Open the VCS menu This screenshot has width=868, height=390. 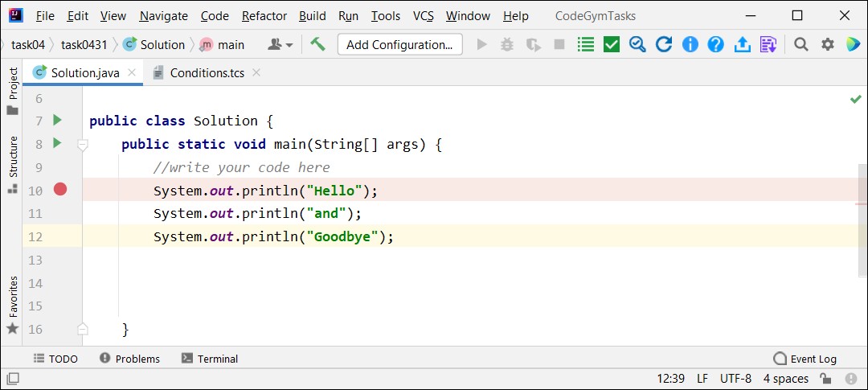pos(424,16)
